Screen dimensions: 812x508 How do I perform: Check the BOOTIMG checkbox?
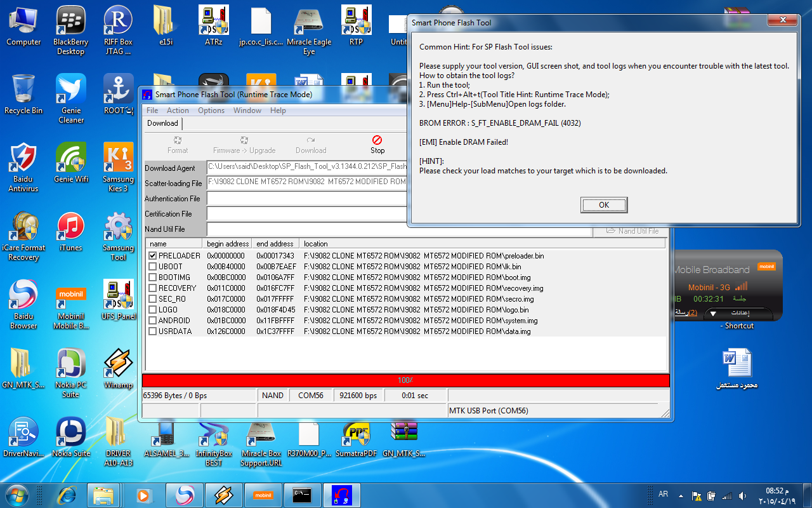point(153,277)
